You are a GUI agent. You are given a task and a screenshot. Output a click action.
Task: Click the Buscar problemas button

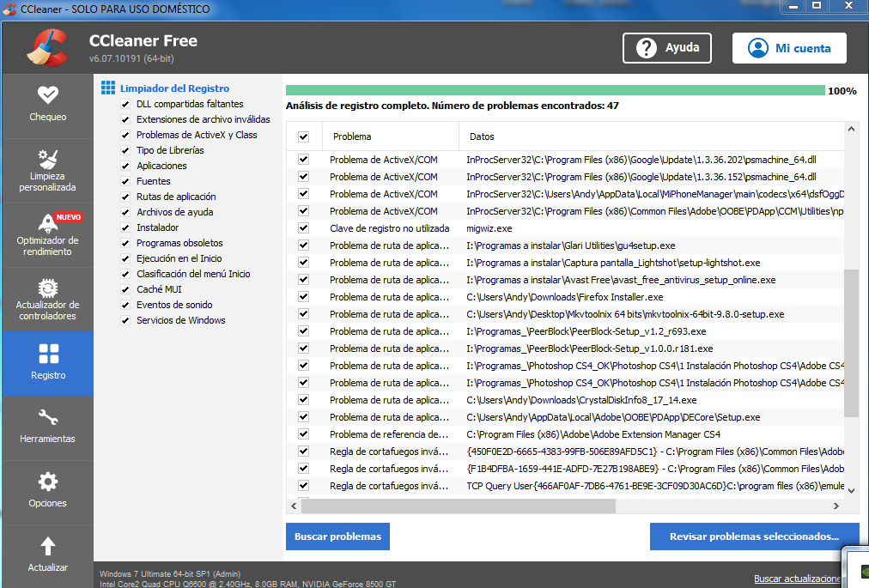[x=337, y=536]
